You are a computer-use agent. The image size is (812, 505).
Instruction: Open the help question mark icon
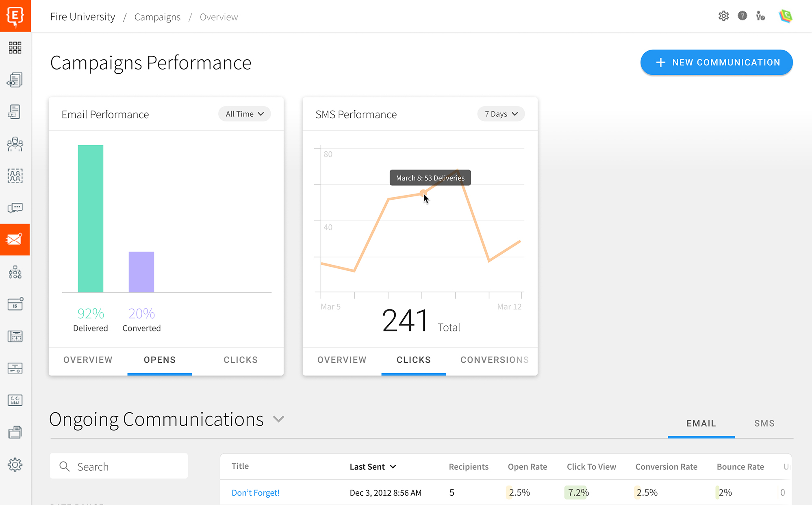pos(742,16)
